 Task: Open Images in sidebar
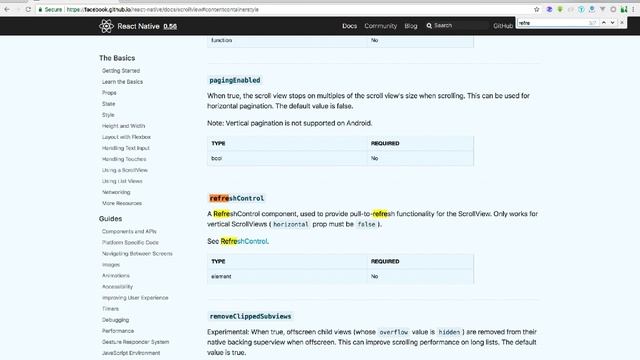(111, 264)
